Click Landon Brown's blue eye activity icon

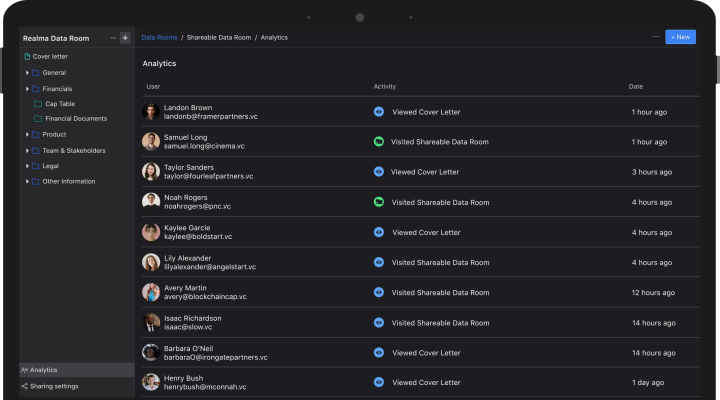(x=379, y=112)
